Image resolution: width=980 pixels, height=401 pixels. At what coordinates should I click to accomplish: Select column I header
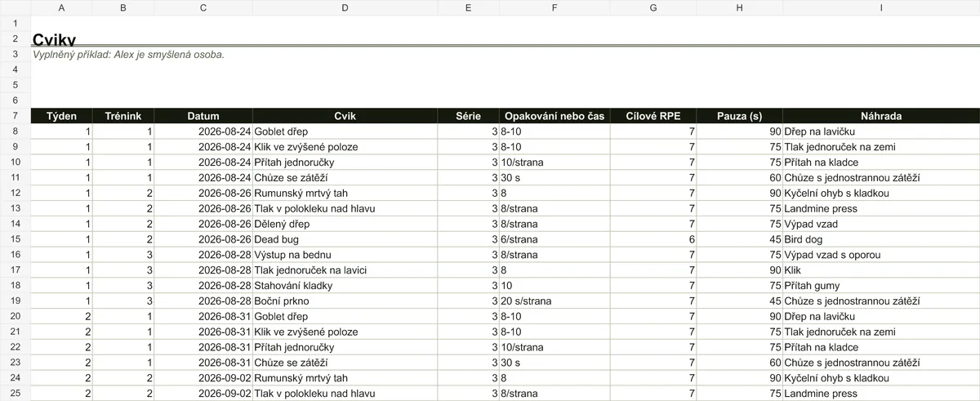point(881,7)
